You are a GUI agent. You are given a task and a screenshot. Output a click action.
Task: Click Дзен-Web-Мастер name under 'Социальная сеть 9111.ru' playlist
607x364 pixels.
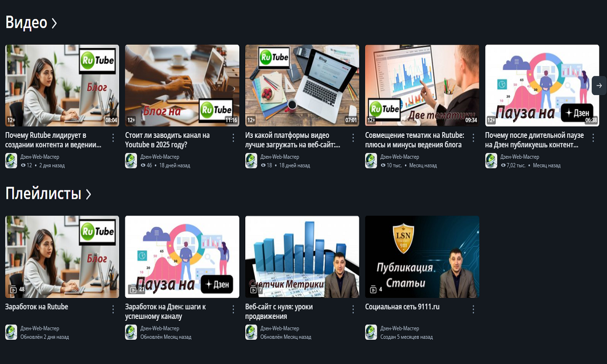(400, 329)
